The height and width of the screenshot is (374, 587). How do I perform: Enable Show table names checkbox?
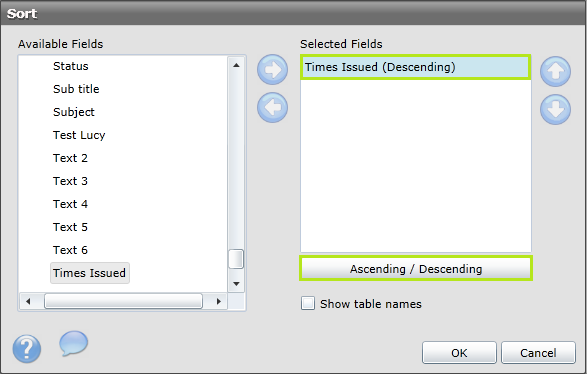pyautogui.click(x=308, y=303)
